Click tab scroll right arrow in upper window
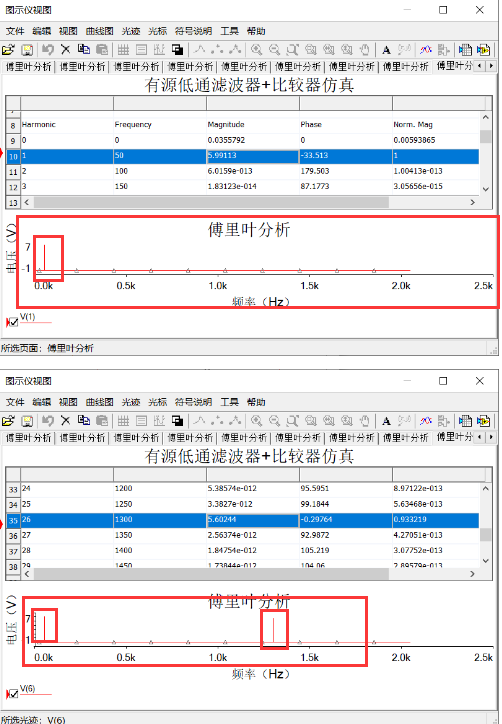Screen dimensions: 502x724 click(x=490, y=66)
